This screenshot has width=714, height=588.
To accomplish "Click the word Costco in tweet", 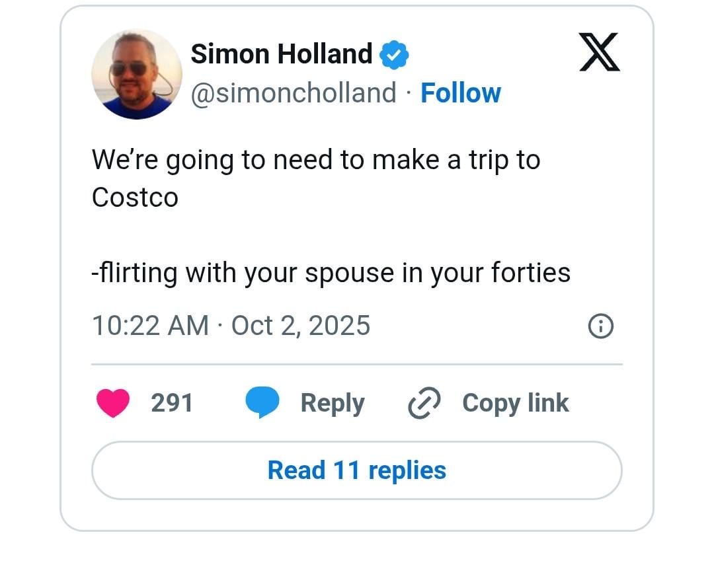I will click(x=135, y=198).
